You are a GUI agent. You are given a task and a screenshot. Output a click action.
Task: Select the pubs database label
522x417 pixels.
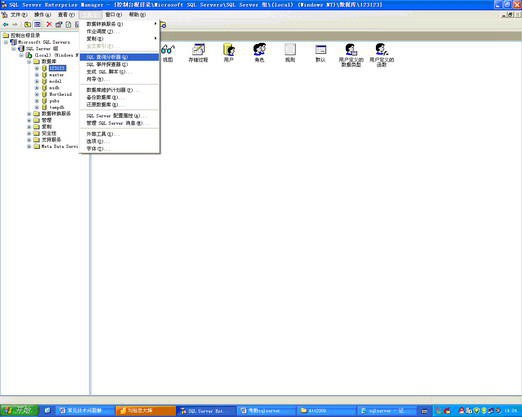tap(54, 101)
